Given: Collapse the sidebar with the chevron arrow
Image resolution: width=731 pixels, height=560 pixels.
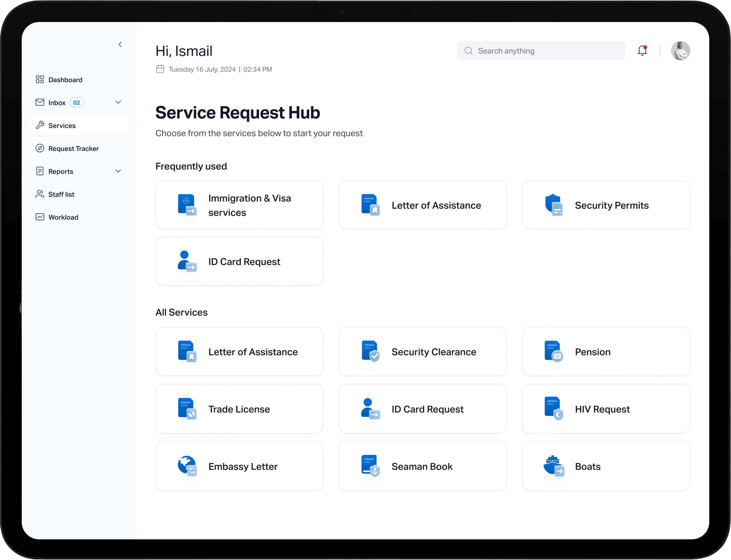Looking at the screenshot, I should click(x=120, y=45).
